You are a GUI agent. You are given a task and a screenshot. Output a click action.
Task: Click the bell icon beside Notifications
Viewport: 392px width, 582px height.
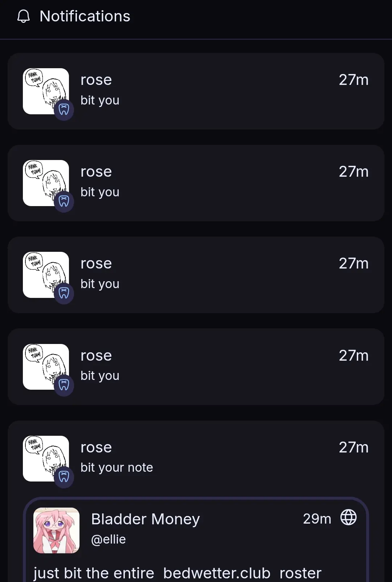click(24, 16)
